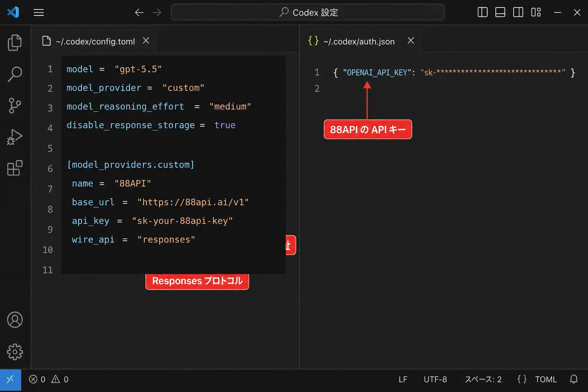Click the VS Code logo icon
This screenshot has width=588, height=392.
click(13, 12)
